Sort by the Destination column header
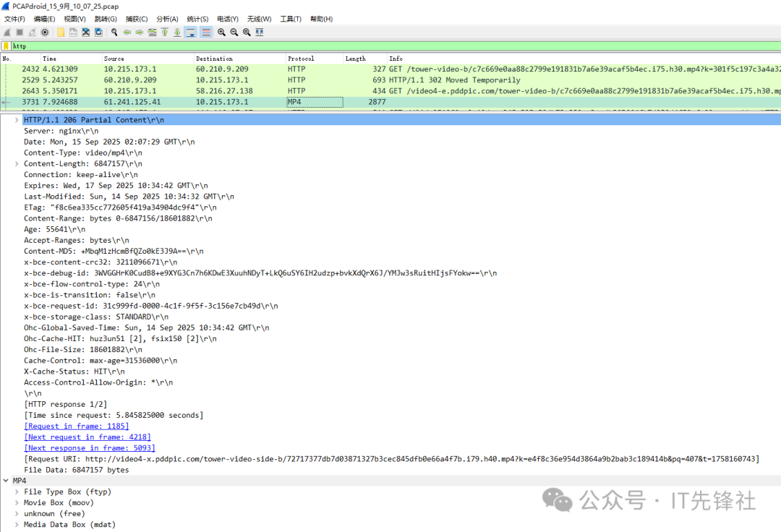The width and height of the screenshot is (781, 532). tap(240, 59)
